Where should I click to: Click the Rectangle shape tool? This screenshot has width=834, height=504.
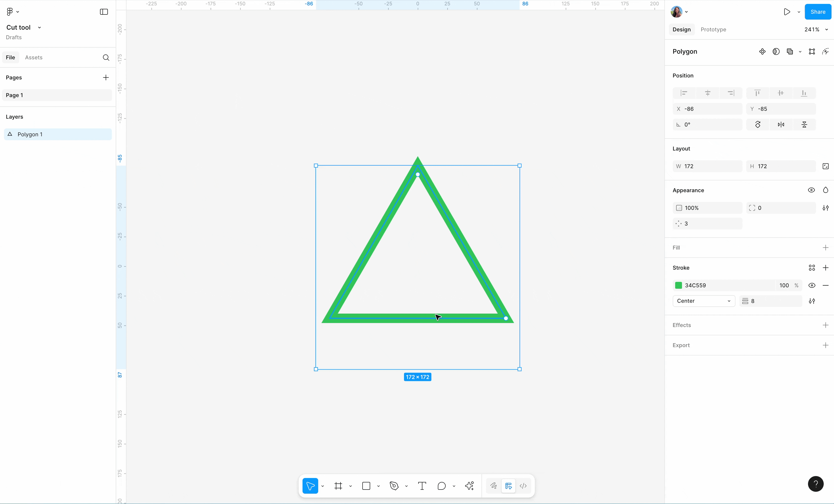[x=366, y=486]
